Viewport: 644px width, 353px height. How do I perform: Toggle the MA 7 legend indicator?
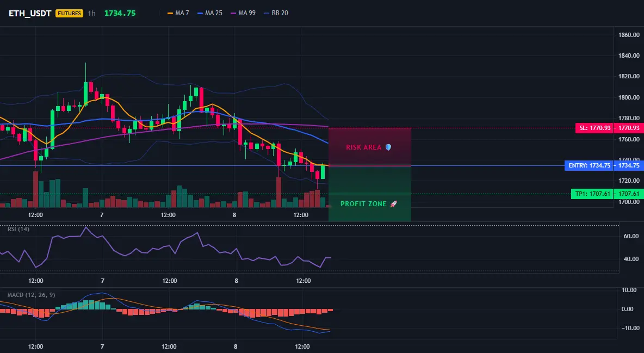pyautogui.click(x=178, y=13)
